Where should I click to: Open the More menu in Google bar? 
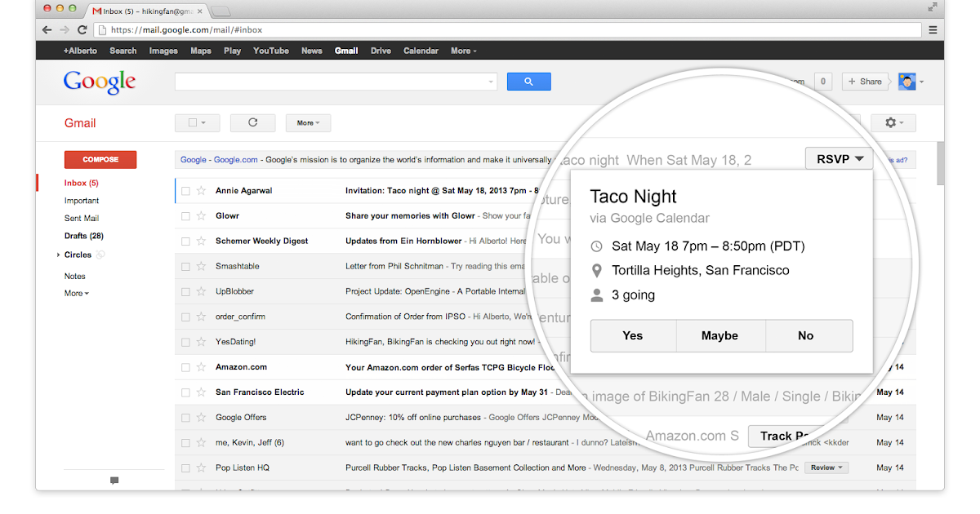click(464, 51)
